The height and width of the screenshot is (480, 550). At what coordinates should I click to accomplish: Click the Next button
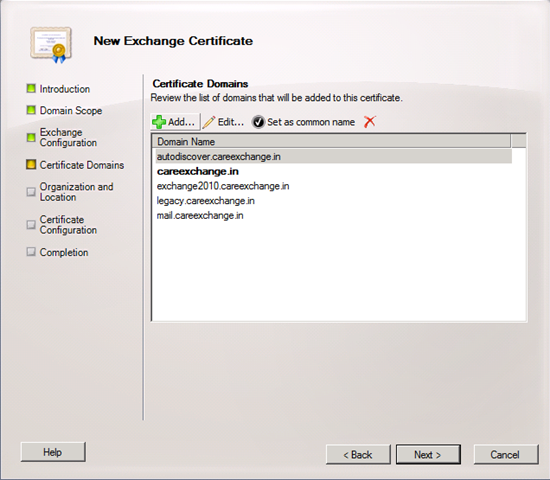(x=428, y=455)
